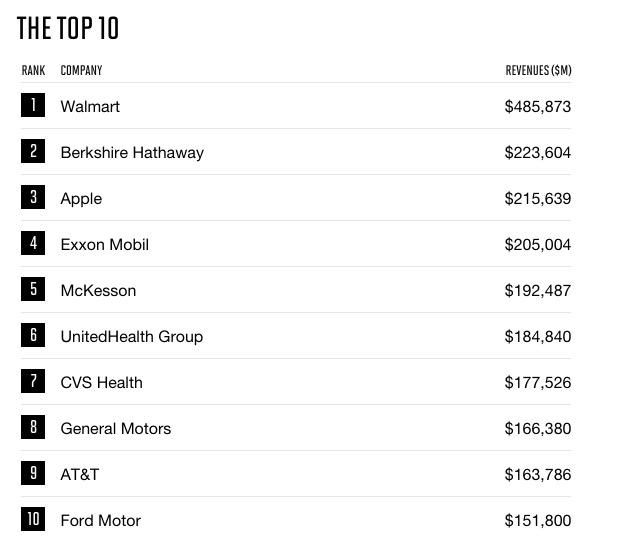Image resolution: width=618 pixels, height=548 pixels.
Task: Open Berkshire Hathaway company page
Action: (x=132, y=152)
